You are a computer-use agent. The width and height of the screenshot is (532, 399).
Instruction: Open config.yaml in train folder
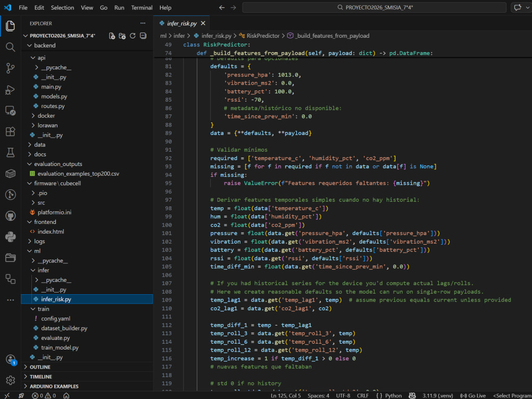[x=56, y=319]
